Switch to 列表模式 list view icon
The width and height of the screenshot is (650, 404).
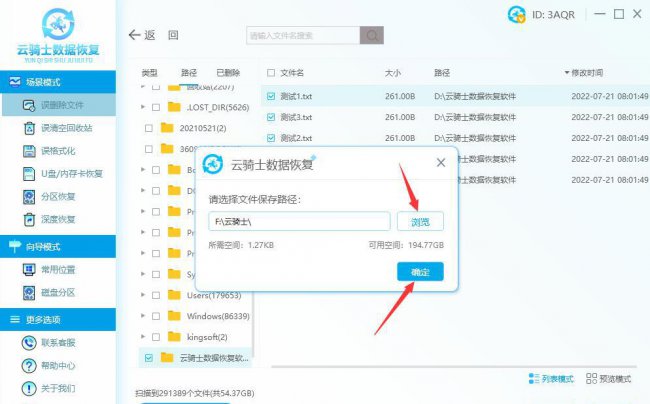[534, 378]
